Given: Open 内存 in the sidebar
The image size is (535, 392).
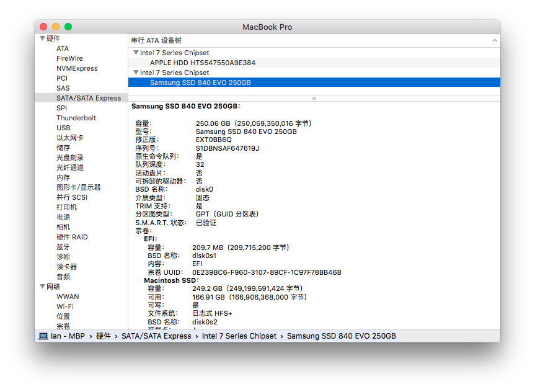Looking at the screenshot, I should pyautogui.click(x=63, y=177).
